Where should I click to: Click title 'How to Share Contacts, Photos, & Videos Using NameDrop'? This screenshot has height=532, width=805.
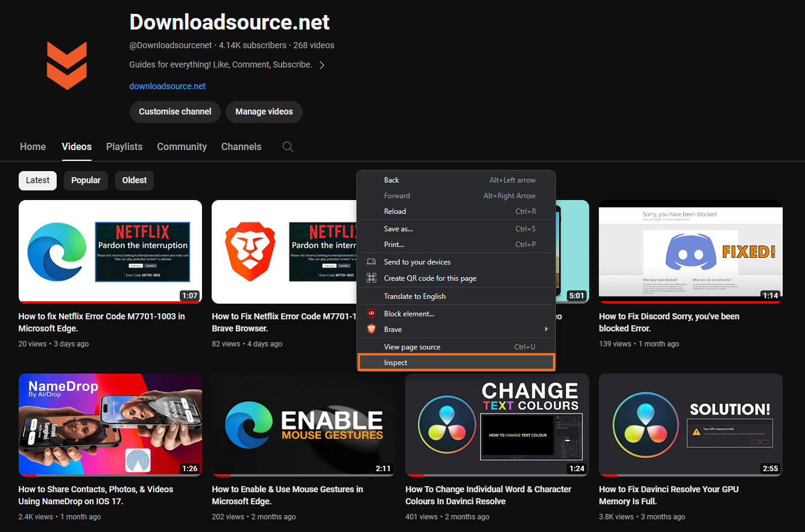(x=96, y=495)
